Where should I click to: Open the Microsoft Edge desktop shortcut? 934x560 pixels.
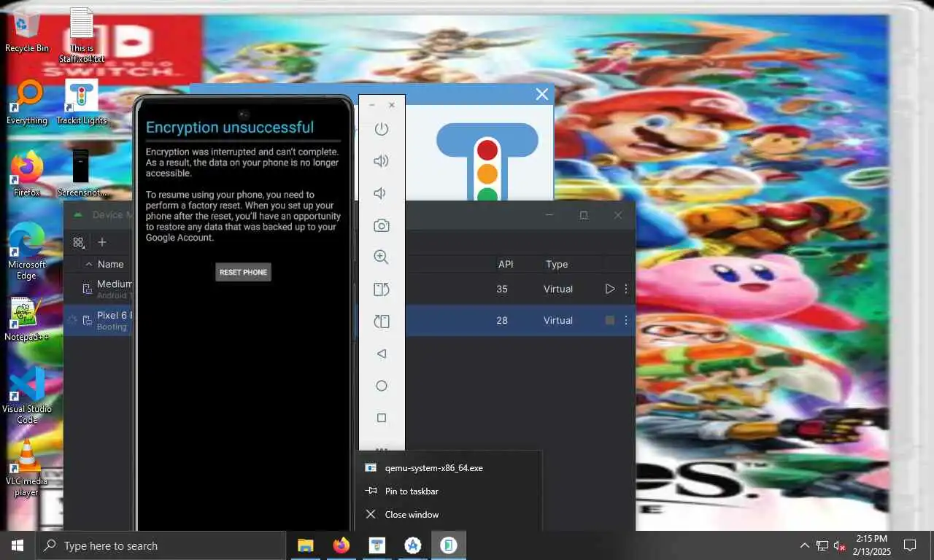coord(27,252)
